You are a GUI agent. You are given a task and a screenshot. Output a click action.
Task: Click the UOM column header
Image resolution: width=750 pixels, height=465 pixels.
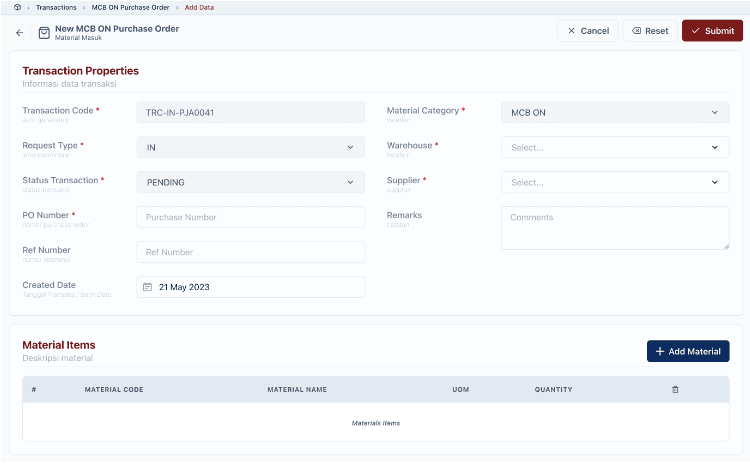click(461, 389)
